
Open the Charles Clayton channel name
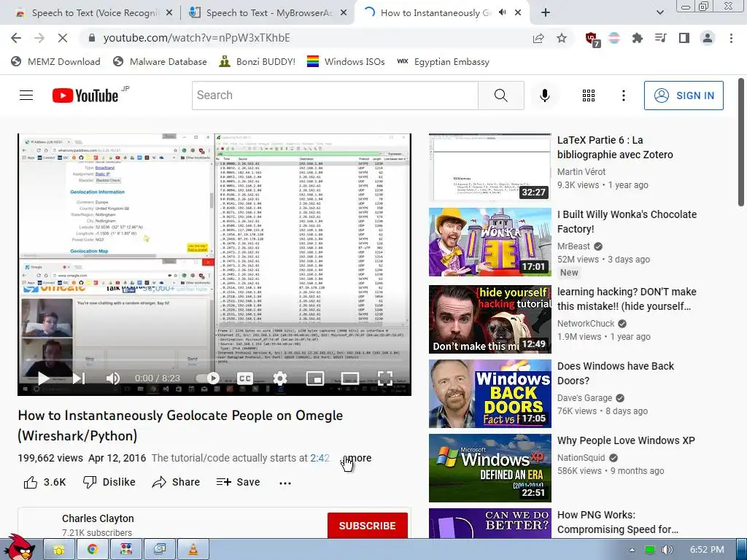[98, 518]
